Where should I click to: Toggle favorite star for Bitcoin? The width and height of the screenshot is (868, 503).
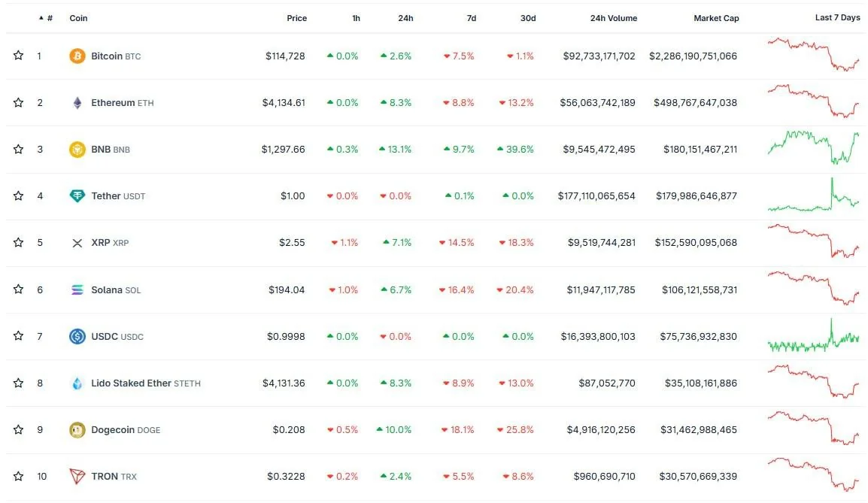click(x=18, y=56)
